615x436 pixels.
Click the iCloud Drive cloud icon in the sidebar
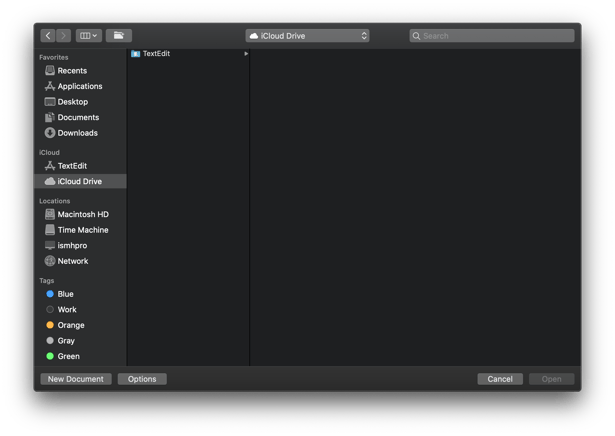(50, 181)
